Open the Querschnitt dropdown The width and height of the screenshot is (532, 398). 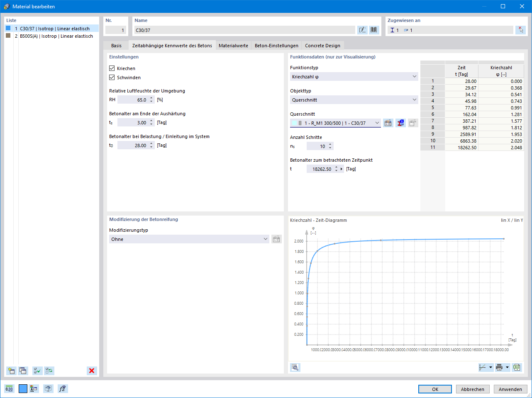335,123
